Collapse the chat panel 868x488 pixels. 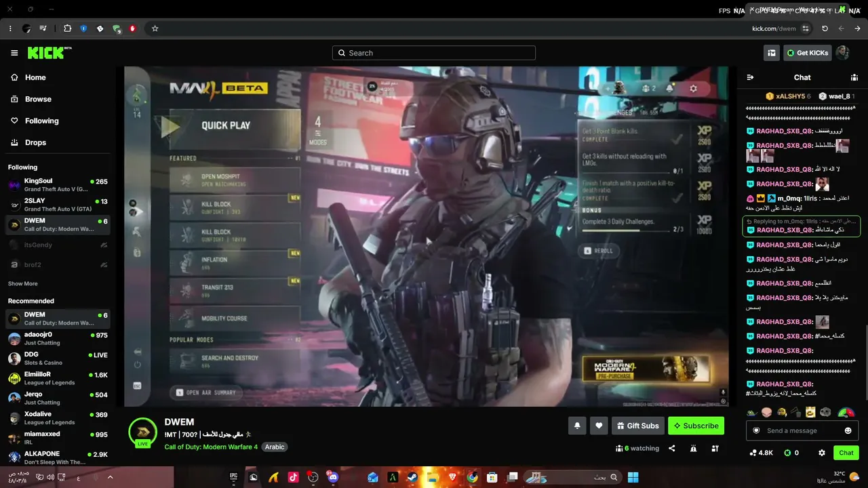[750, 77]
